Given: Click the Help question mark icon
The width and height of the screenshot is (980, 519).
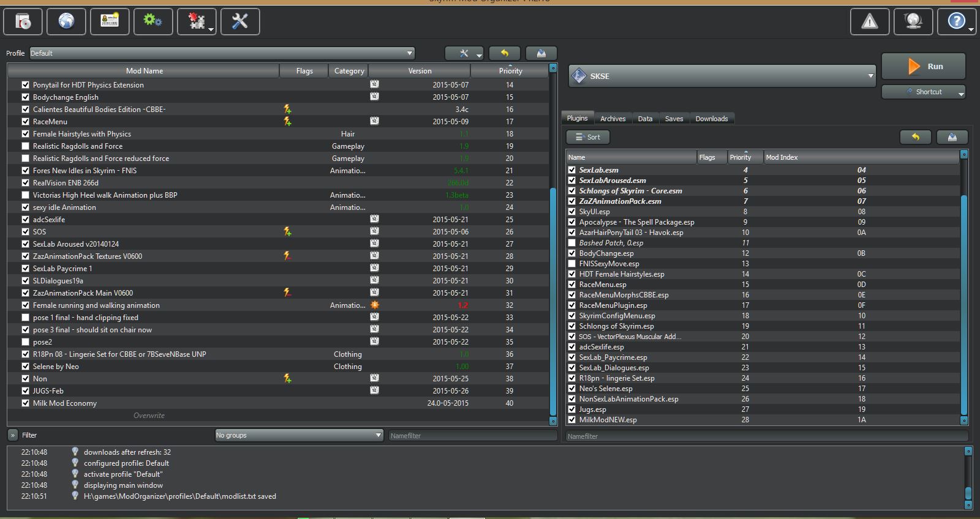Looking at the screenshot, I should tap(956, 22).
